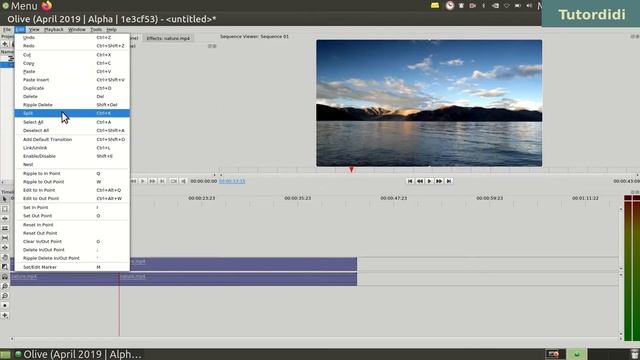Select the Slide tool
Screen dimensions: 640x360
4,248
